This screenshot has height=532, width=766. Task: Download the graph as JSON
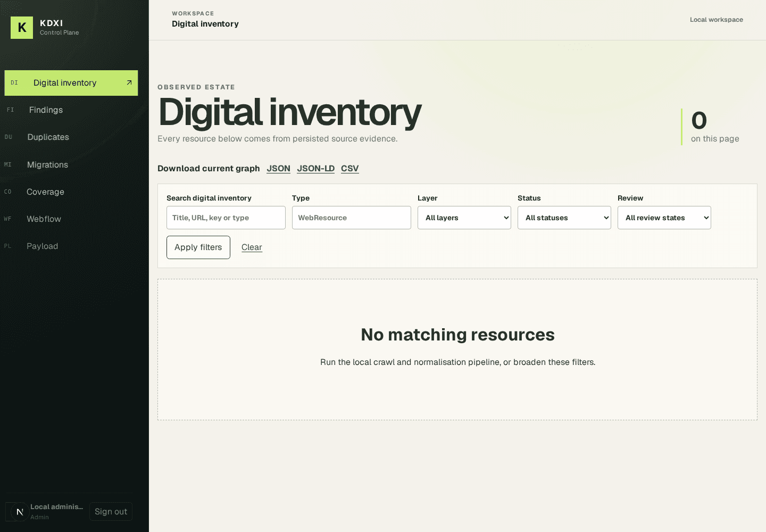(x=279, y=169)
